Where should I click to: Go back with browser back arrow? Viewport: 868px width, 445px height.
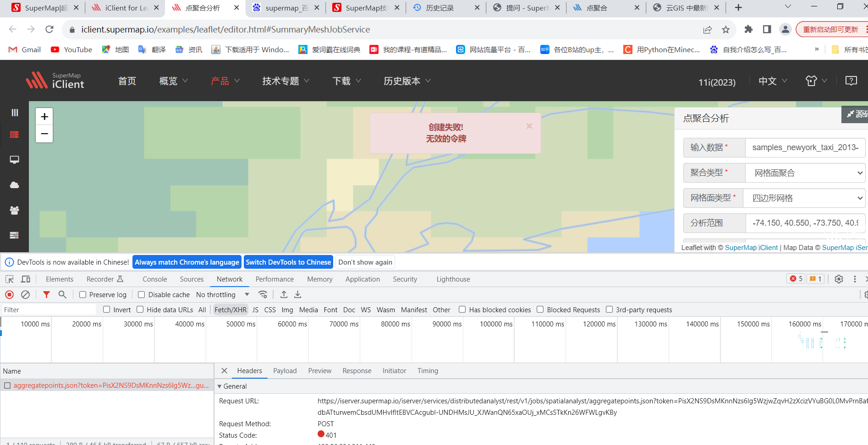point(12,29)
